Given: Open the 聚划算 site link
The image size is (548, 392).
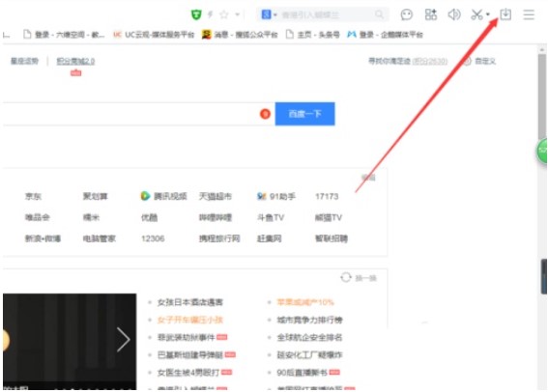Looking at the screenshot, I should tap(95, 197).
